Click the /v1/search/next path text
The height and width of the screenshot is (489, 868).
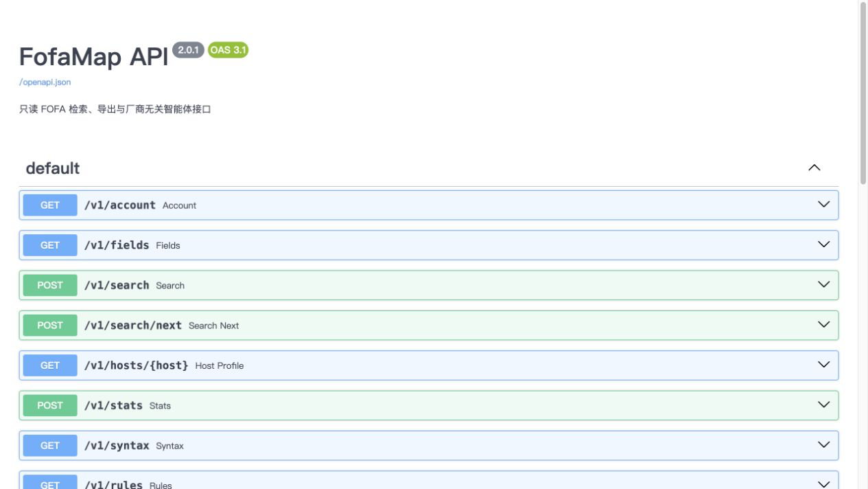[133, 325]
